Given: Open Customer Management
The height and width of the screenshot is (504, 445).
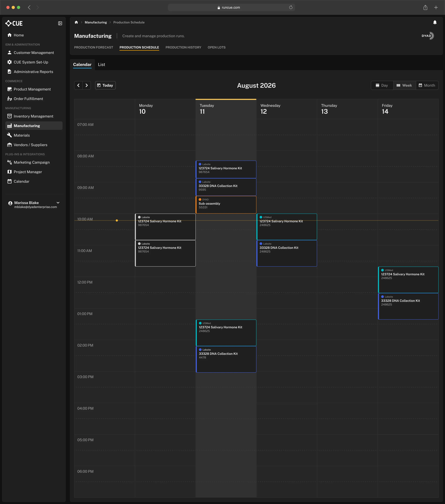Looking at the screenshot, I should [x=34, y=52].
